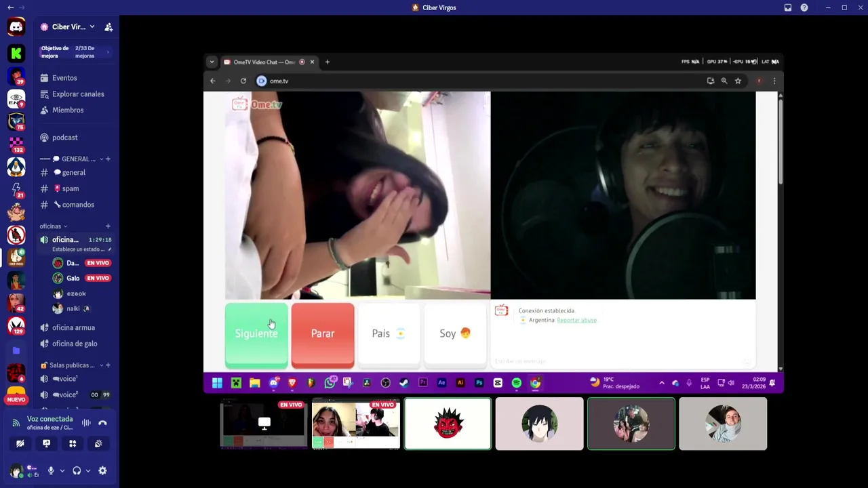Create a channel in oficinas category
The width and height of the screenshot is (868, 488).
point(108,226)
